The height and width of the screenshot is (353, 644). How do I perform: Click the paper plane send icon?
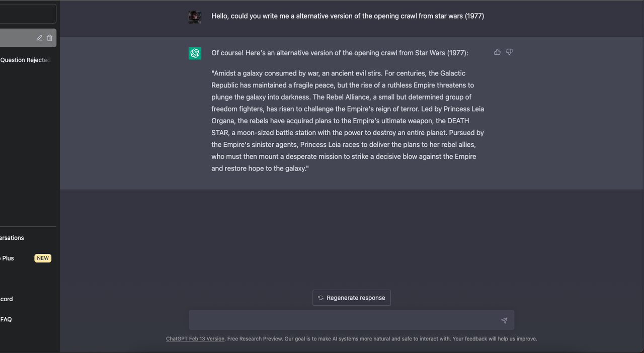coord(504,320)
